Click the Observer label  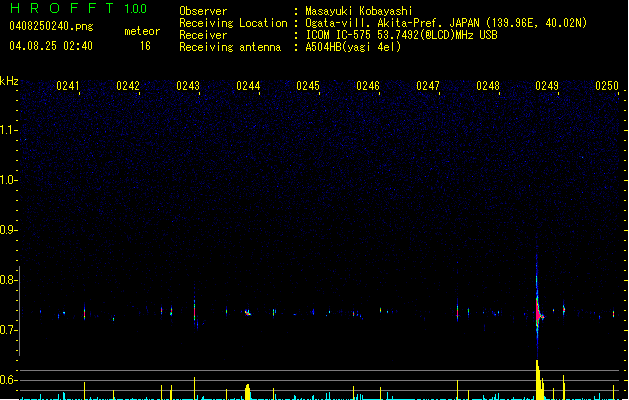coord(203,11)
